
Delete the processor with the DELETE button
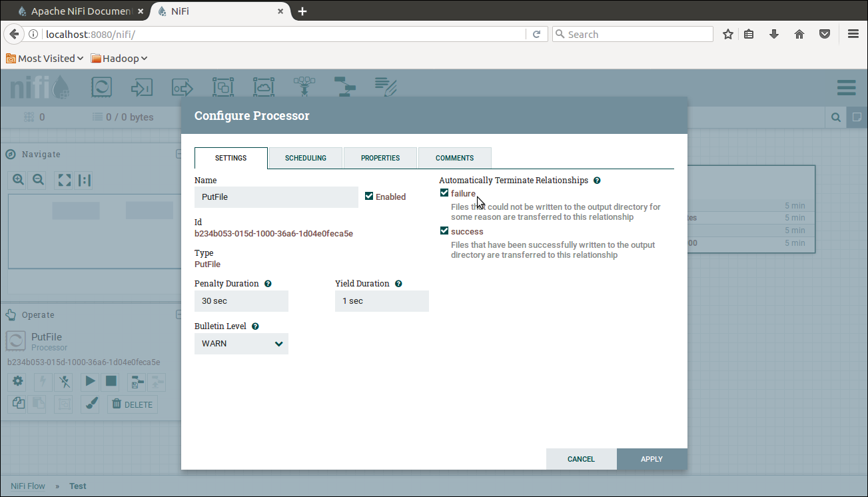(132, 404)
